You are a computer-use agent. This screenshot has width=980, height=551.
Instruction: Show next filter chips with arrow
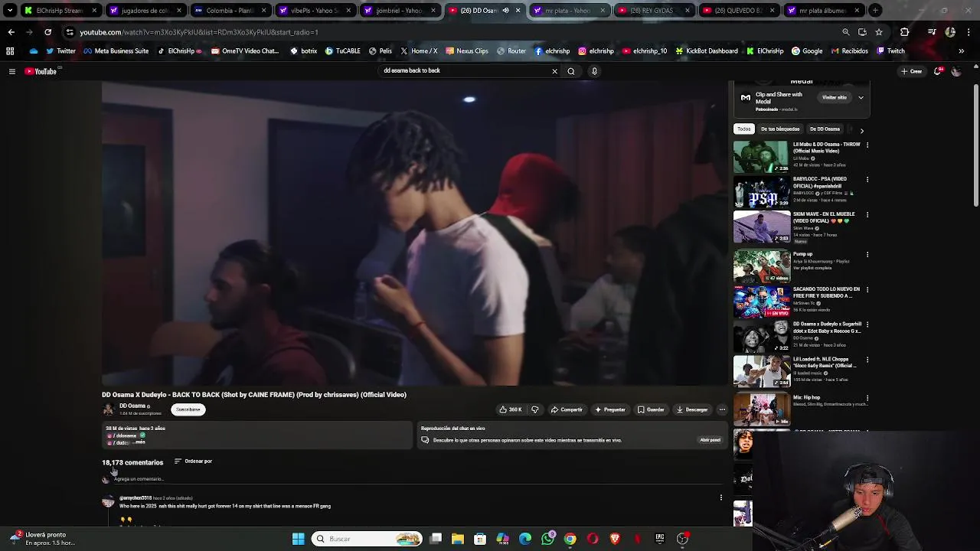862,131
